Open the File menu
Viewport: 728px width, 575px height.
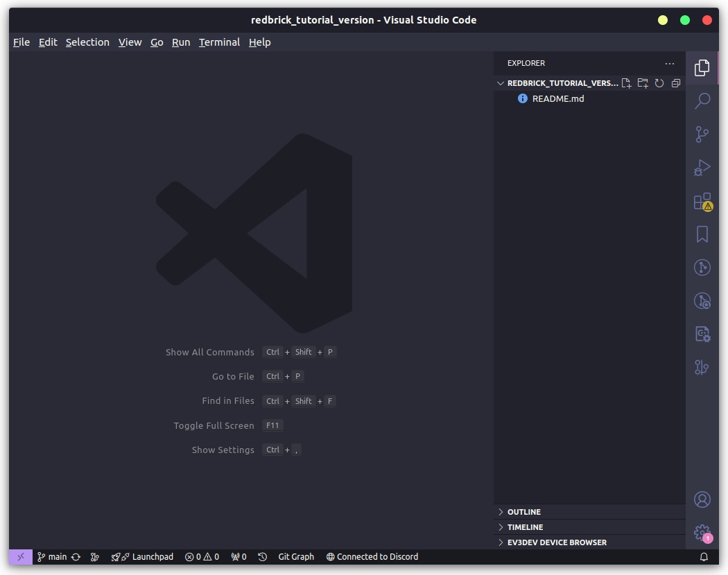(21, 42)
